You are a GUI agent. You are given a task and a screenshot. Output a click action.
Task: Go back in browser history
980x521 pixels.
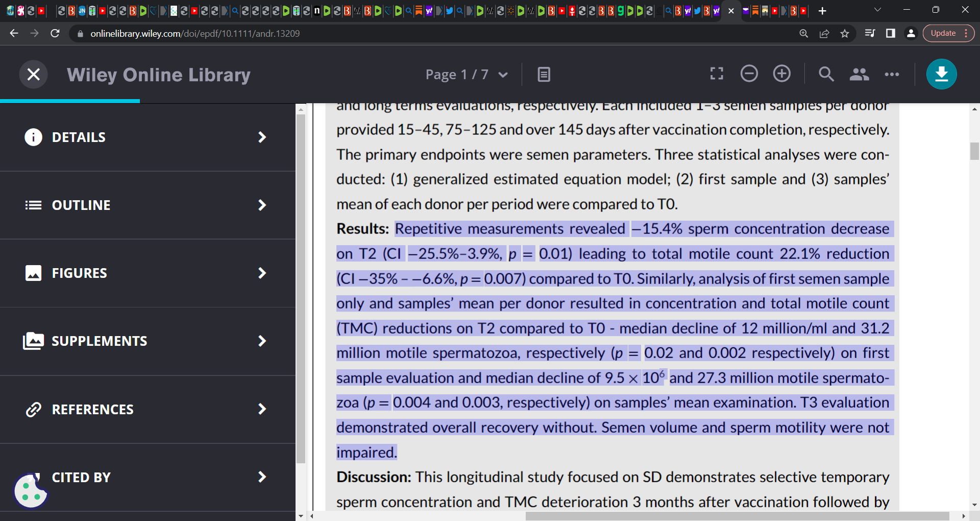[14, 33]
